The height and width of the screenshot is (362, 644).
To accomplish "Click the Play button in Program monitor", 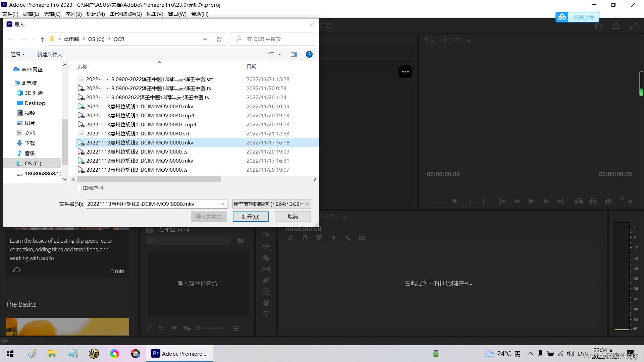I will tap(531, 201).
